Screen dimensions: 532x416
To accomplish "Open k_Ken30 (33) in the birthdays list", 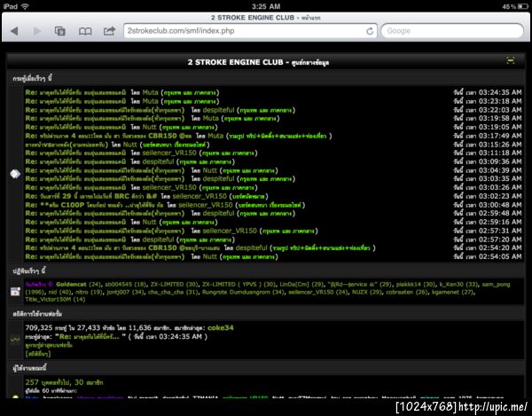I will [x=458, y=285].
